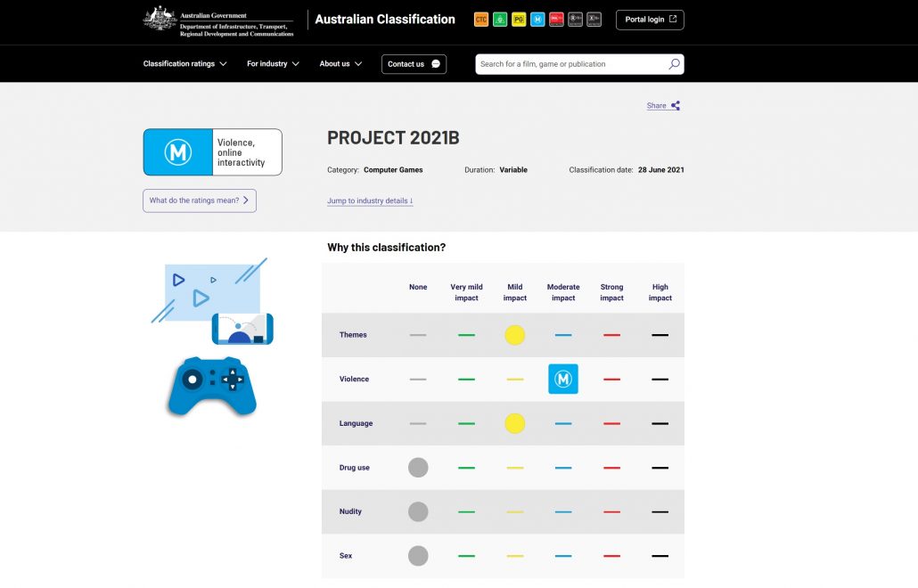918x588 pixels.
Task: Click the yellow Mild circle in Themes row
Action: (514, 335)
